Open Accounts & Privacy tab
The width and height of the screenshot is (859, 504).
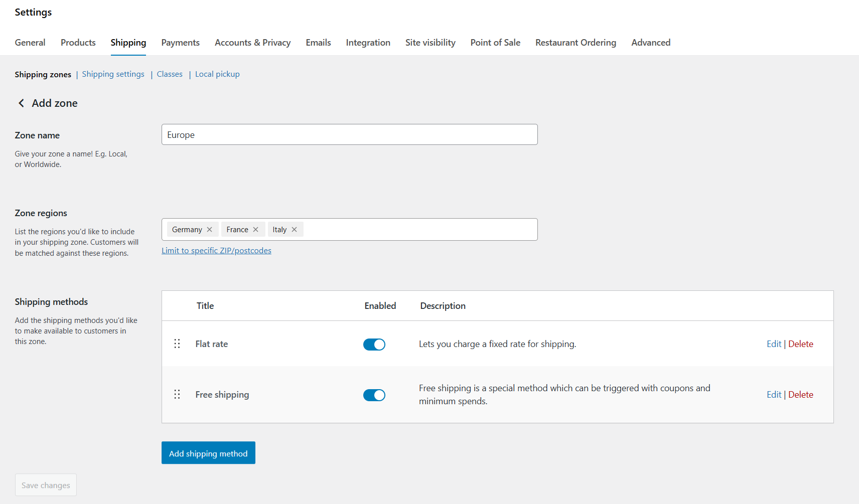(x=253, y=43)
